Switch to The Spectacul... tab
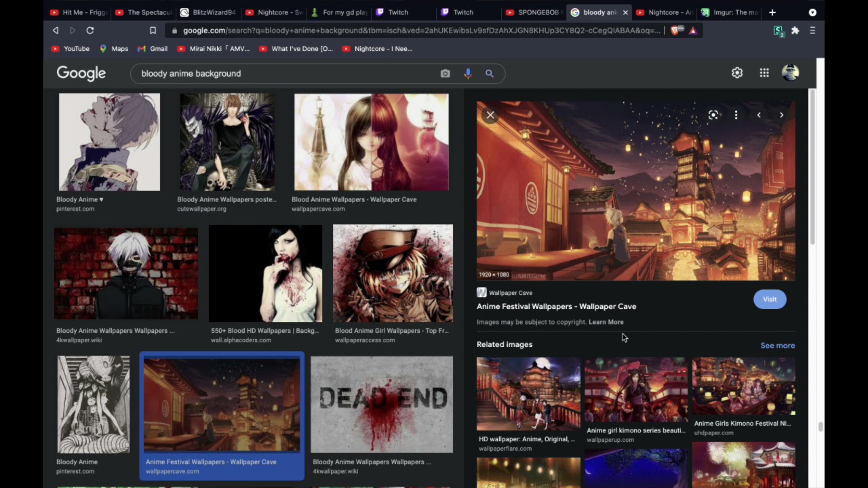This screenshot has height=488, width=868. pos(144,12)
